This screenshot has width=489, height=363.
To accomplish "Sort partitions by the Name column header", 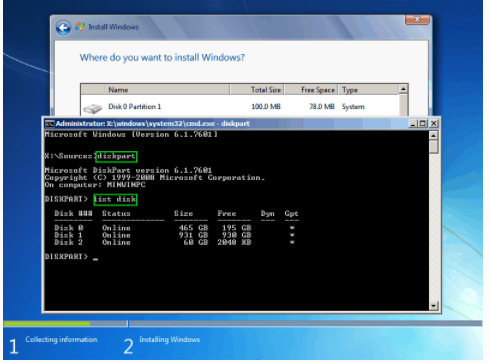I will [x=167, y=90].
